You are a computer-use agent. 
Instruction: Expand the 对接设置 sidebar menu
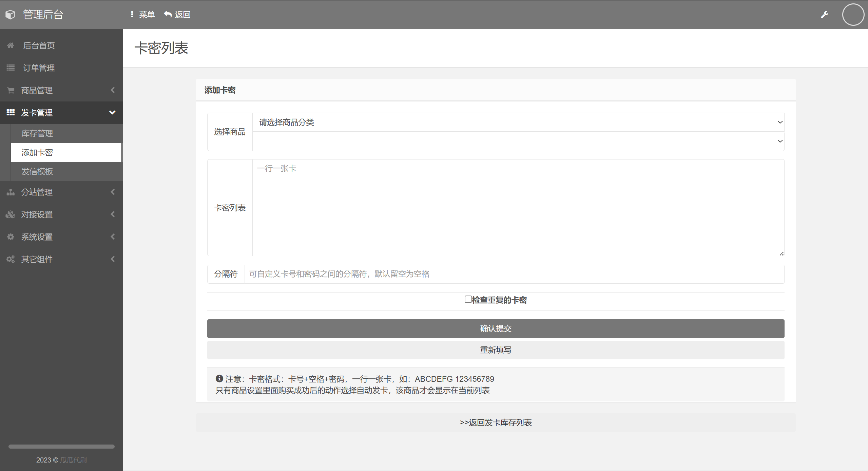point(61,214)
